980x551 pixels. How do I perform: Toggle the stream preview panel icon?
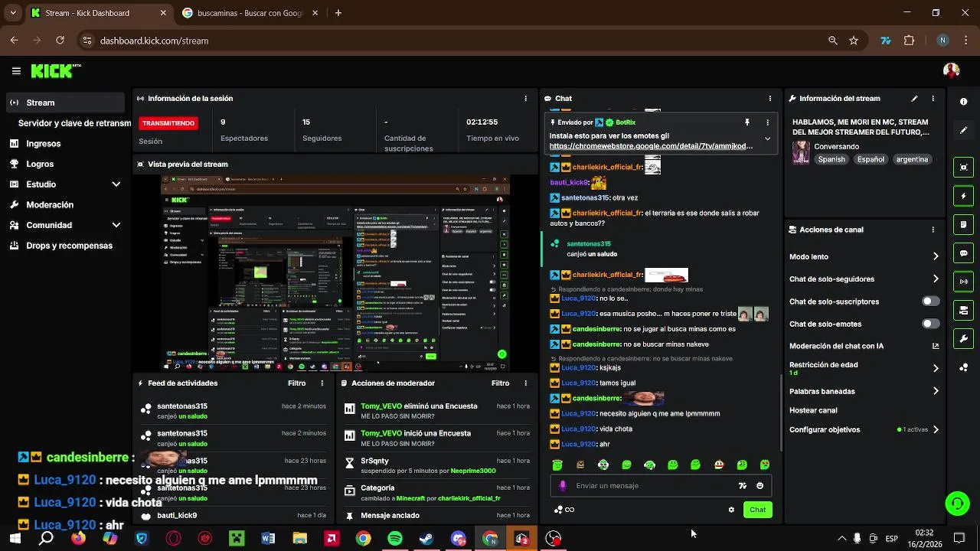coord(963,168)
